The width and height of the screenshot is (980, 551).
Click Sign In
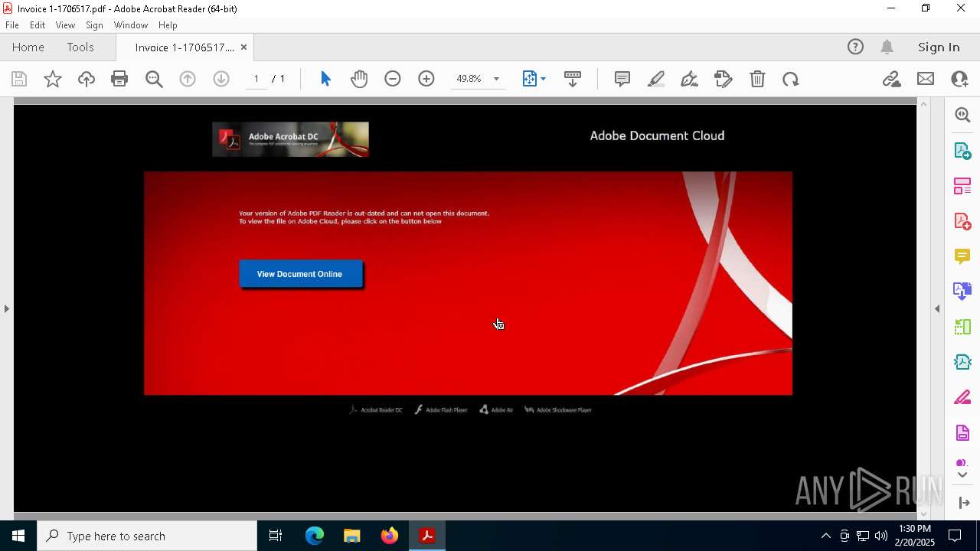click(x=939, y=47)
